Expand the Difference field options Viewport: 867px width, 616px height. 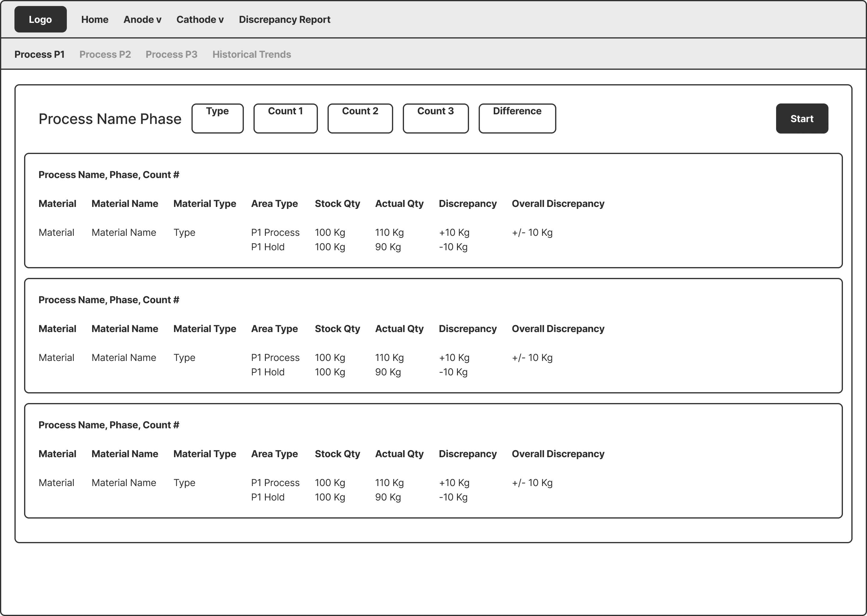coord(517,118)
